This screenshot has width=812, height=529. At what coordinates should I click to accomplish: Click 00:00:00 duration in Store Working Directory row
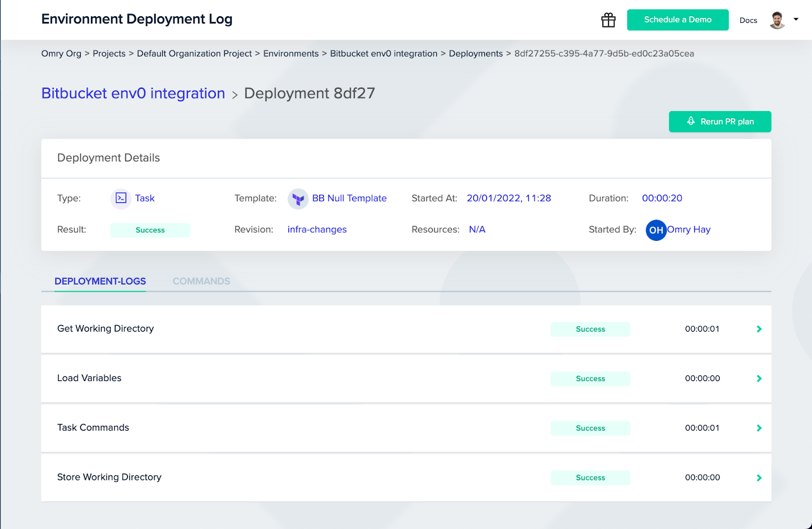pos(702,477)
